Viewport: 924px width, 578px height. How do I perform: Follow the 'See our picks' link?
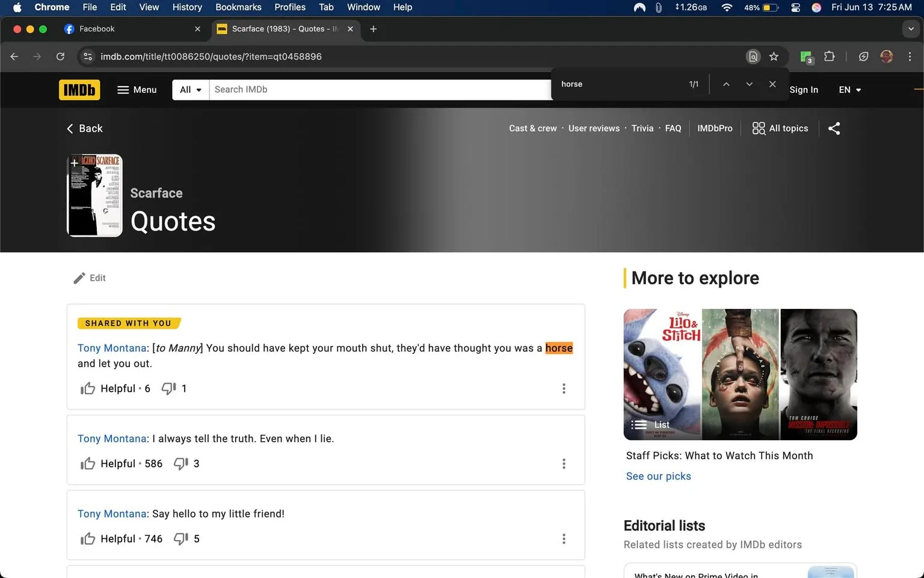[658, 476]
